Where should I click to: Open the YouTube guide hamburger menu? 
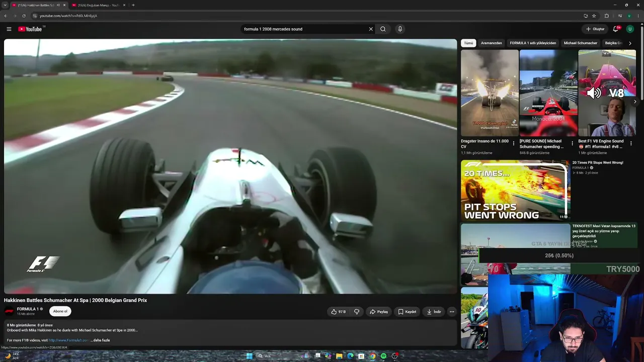coord(9,29)
